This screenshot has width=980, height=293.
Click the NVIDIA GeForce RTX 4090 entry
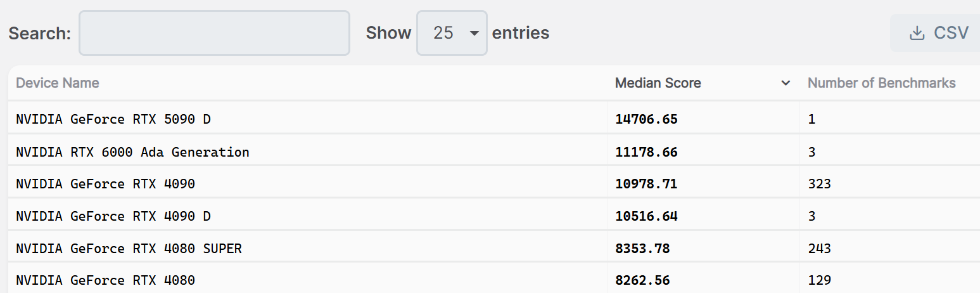(x=105, y=184)
